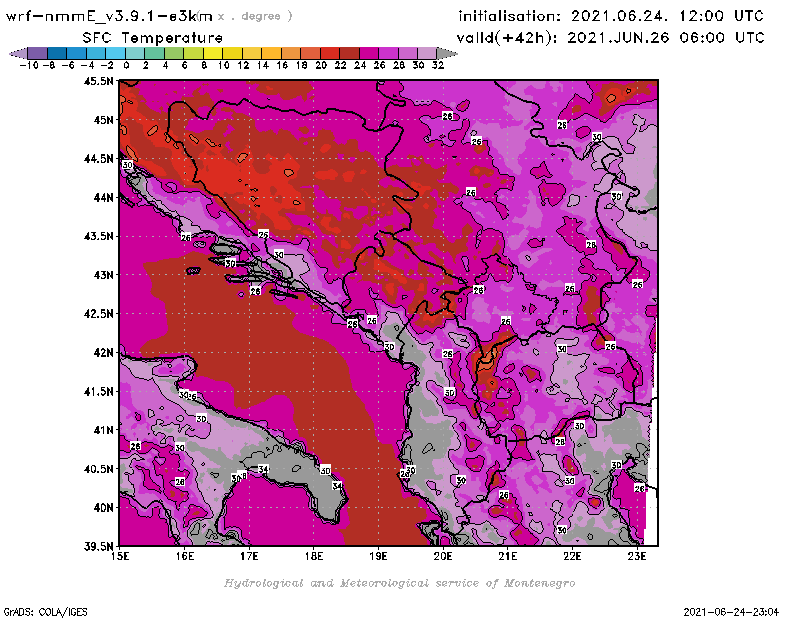The height and width of the screenshot is (618, 800).
Task: Click the '41N' latitude label
Action: tap(103, 430)
